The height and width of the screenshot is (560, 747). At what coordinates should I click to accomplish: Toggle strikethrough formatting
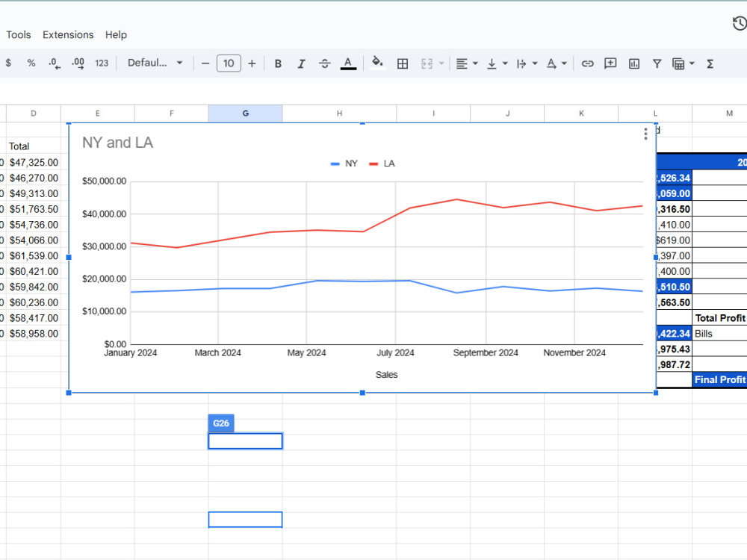325,63
